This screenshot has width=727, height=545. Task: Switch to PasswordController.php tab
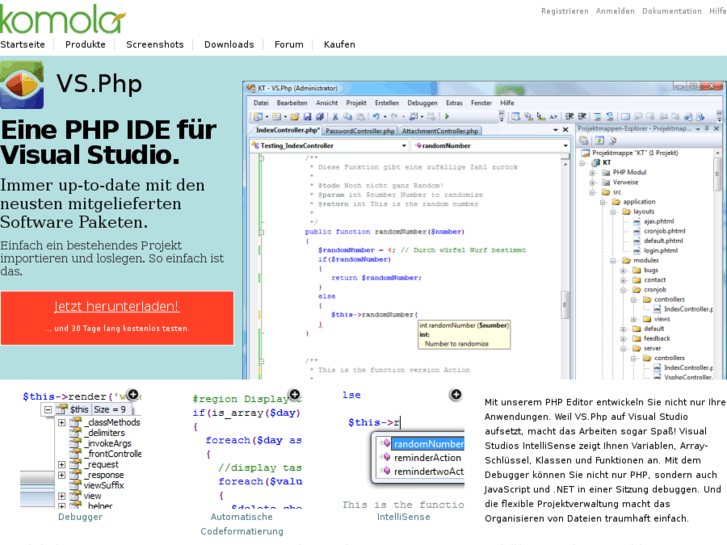360,131
